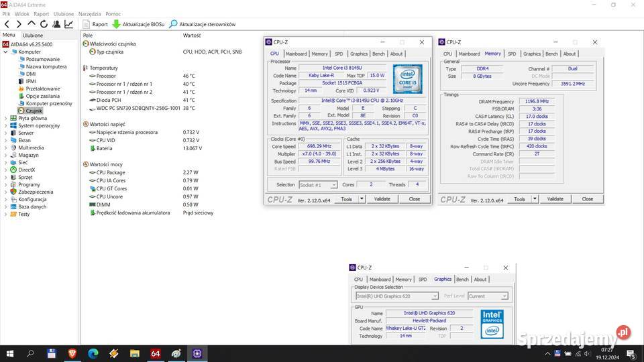Screen dimensions: 644x362
Task: Open the user icon in AIDA64 toolbar
Action: (x=56, y=24)
